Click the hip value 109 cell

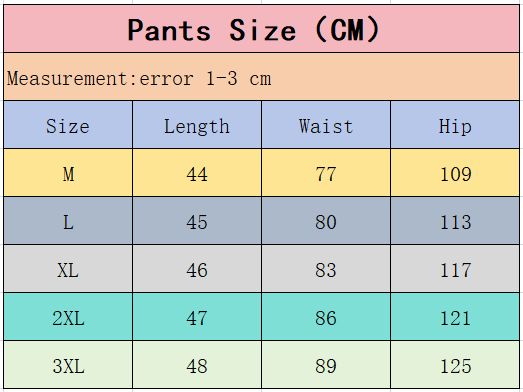(x=455, y=173)
